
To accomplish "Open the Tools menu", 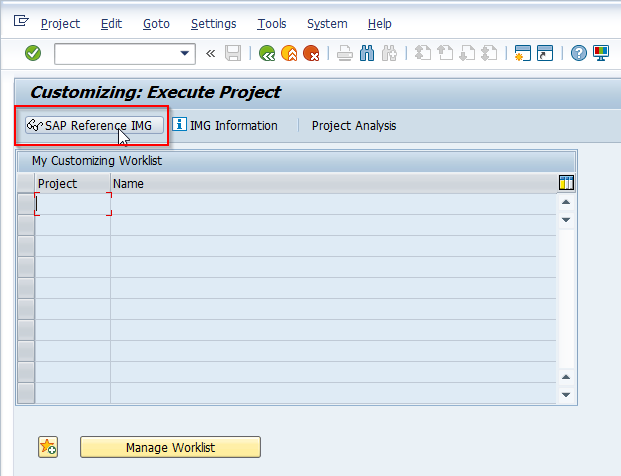I will (x=272, y=24).
